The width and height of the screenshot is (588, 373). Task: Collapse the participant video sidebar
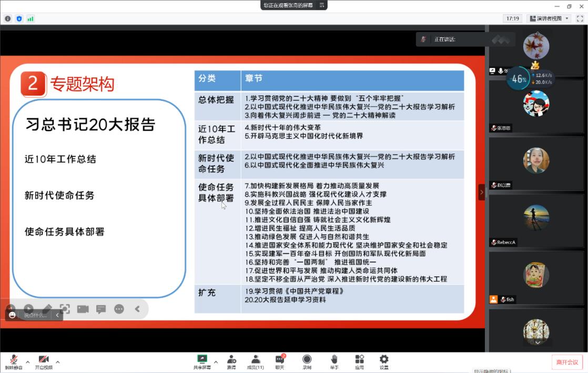point(481,193)
